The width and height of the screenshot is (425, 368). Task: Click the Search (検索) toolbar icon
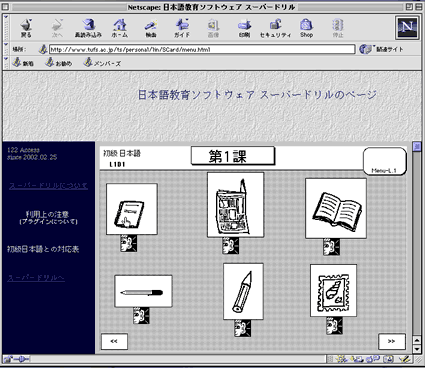[x=151, y=28]
